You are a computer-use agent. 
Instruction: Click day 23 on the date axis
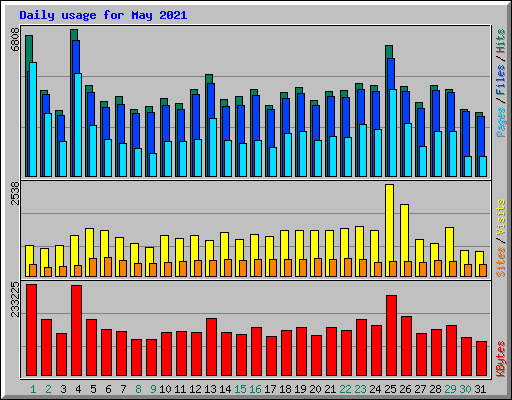pyautogui.click(x=360, y=389)
